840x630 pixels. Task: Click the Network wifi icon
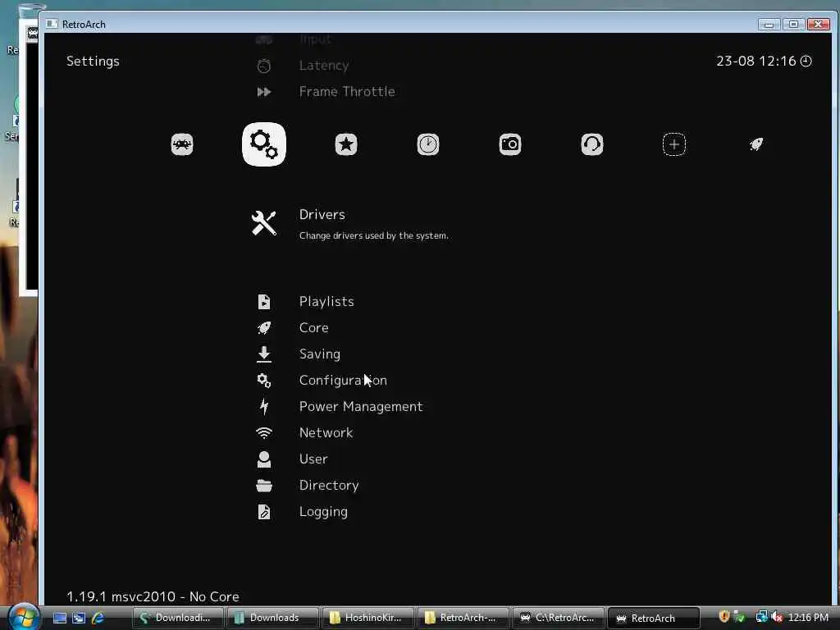[264, 433]
